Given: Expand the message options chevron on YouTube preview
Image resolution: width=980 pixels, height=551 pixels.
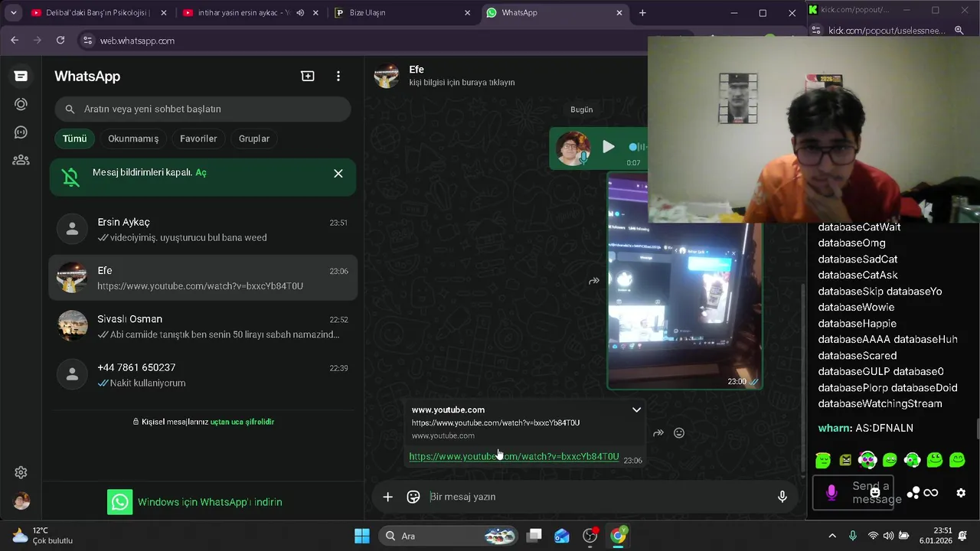Looking at the screenshot, I should pos(636,409).
